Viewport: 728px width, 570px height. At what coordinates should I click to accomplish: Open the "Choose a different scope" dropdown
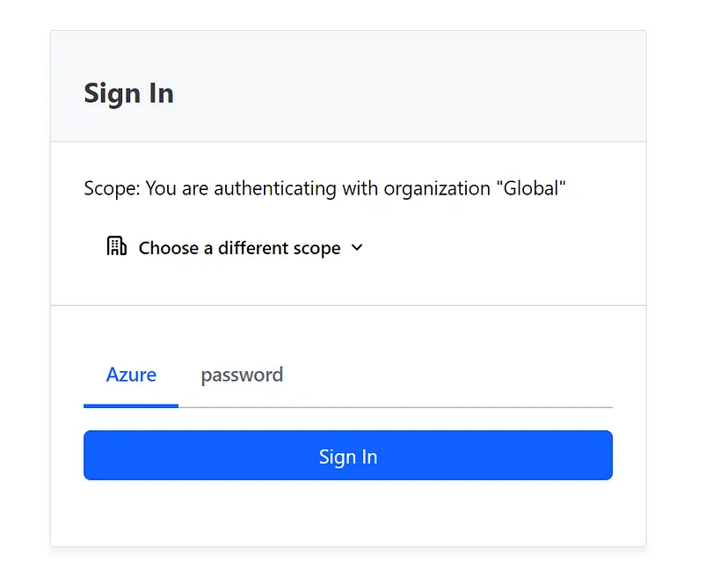(239, 248)
